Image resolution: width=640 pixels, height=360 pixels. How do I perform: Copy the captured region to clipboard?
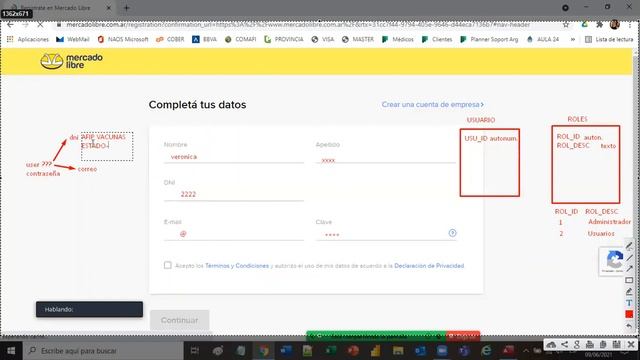click(603, 345)
